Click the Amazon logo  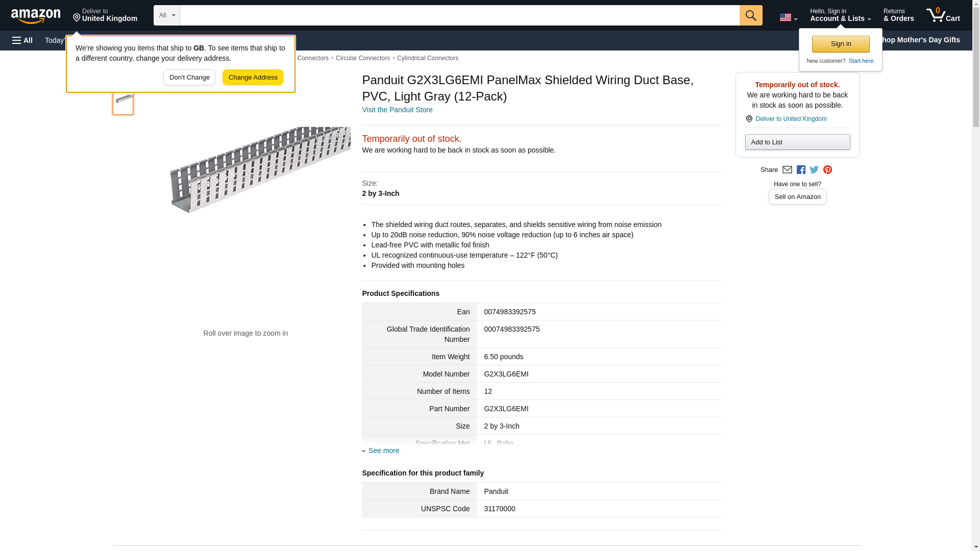pyautogui.click(x=36, y=16)
